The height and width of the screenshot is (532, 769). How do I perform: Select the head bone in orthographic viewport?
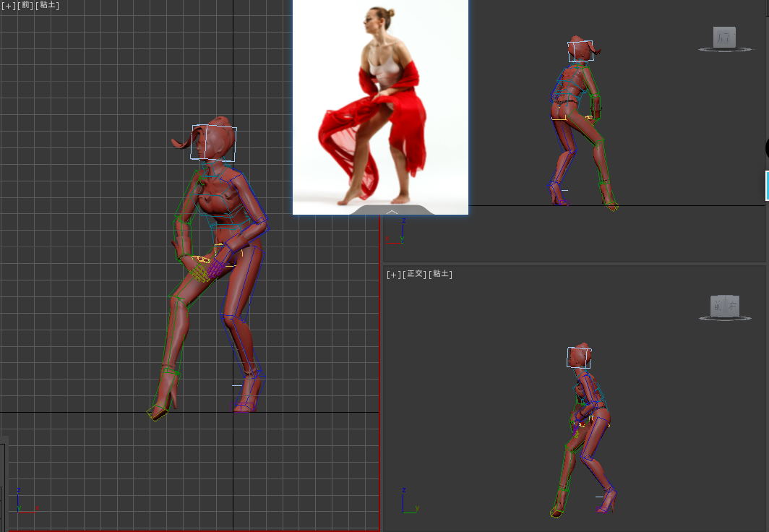(x=579, y=358)
